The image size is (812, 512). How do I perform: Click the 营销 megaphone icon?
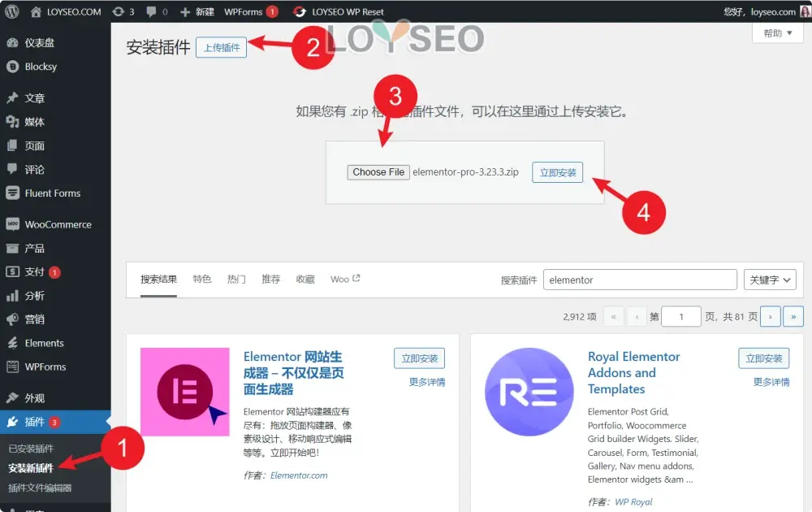[x=12, y=319]
